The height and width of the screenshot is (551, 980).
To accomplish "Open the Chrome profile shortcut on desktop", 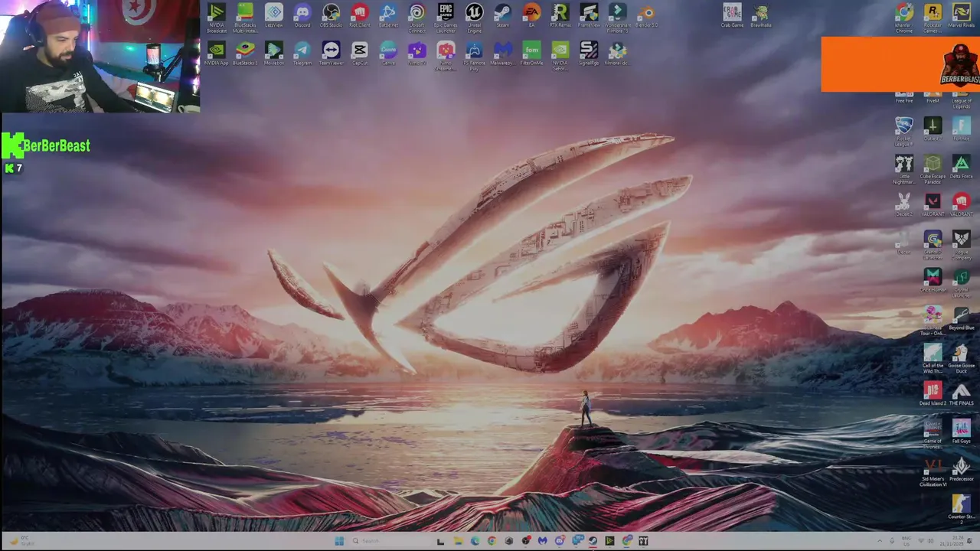I will coord(904,18).
